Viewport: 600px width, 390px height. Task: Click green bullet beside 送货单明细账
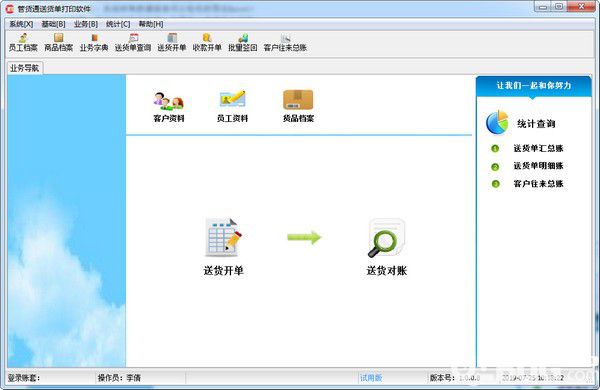click(495, 166)
